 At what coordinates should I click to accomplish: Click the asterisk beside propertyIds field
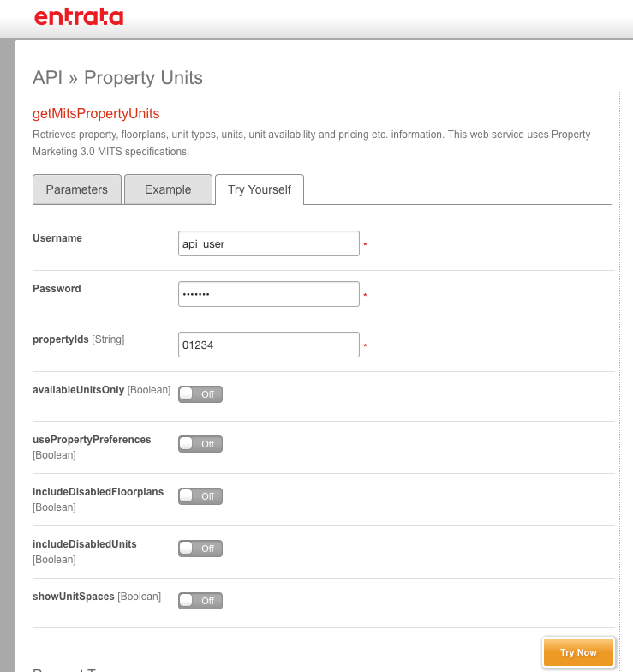365,345
